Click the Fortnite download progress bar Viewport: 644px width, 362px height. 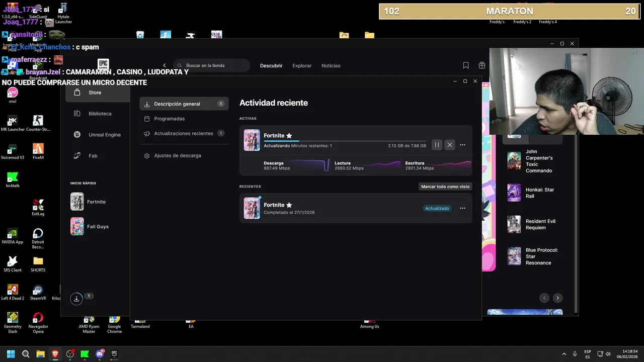[345, 141]
